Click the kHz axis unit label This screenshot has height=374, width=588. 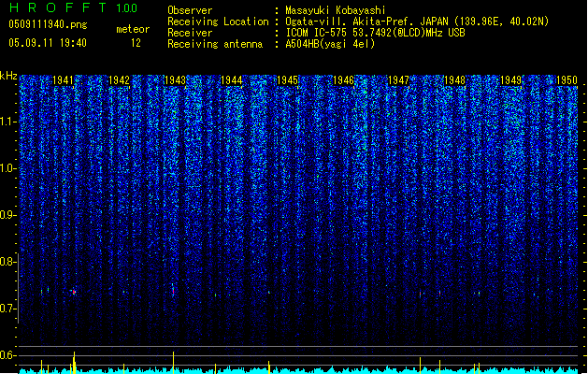(8, 76)
